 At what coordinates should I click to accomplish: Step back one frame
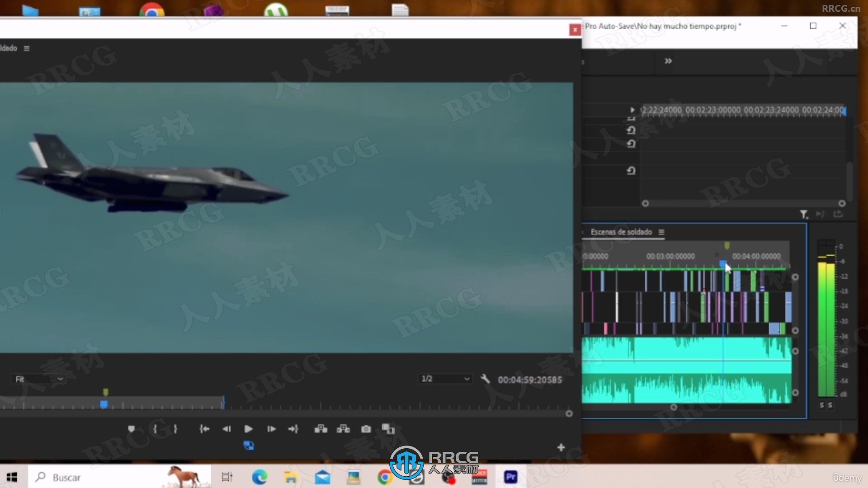coord(226,429)
